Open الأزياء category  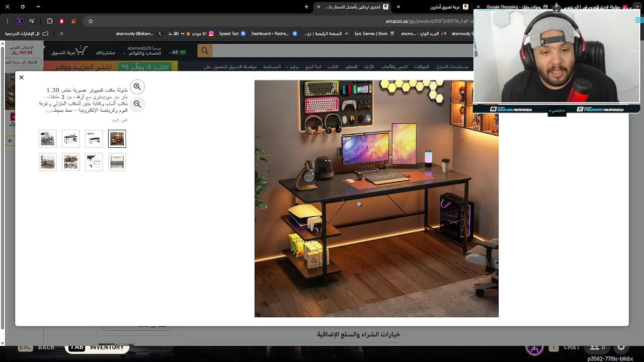coord(369,67)
